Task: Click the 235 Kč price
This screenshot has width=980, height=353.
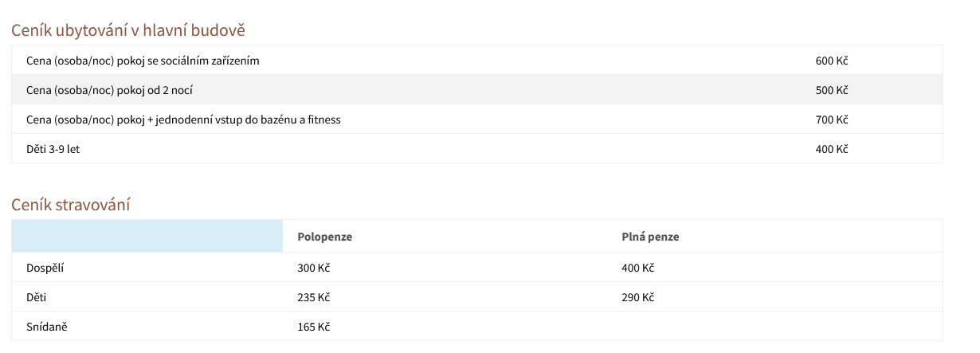Action: tap(313, 297)
